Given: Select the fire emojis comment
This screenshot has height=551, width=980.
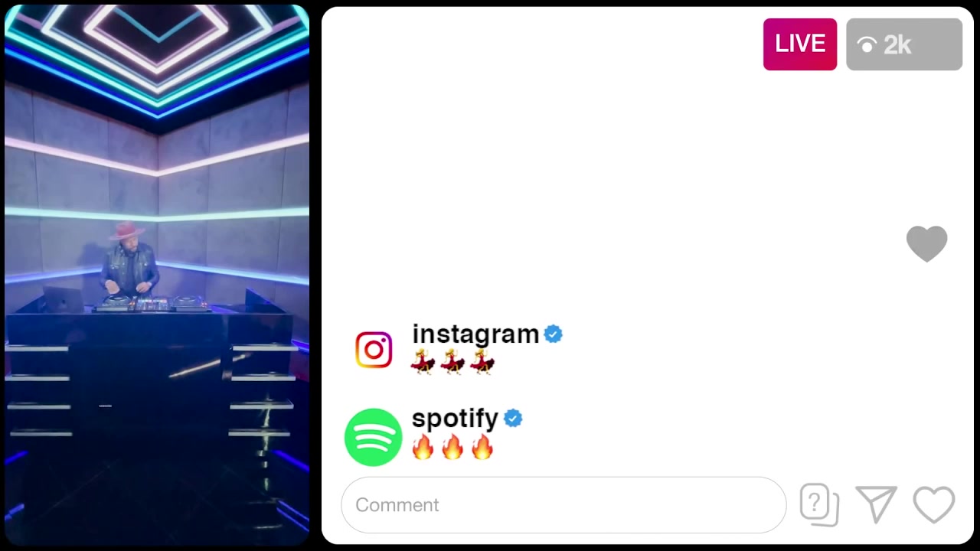Looking at the screenshot, I should (452, 446).
